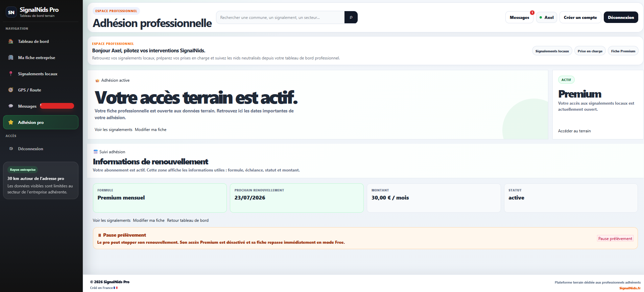The image size is (644, 292).
Task: Click the Axel profile button
Action: (546, 17)
